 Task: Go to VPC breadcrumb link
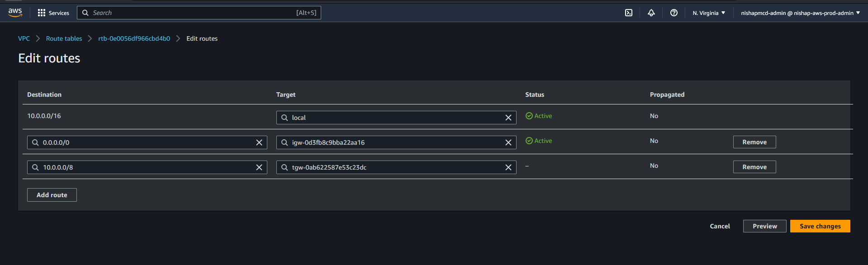pyautogui.click(x=24, y=38)
